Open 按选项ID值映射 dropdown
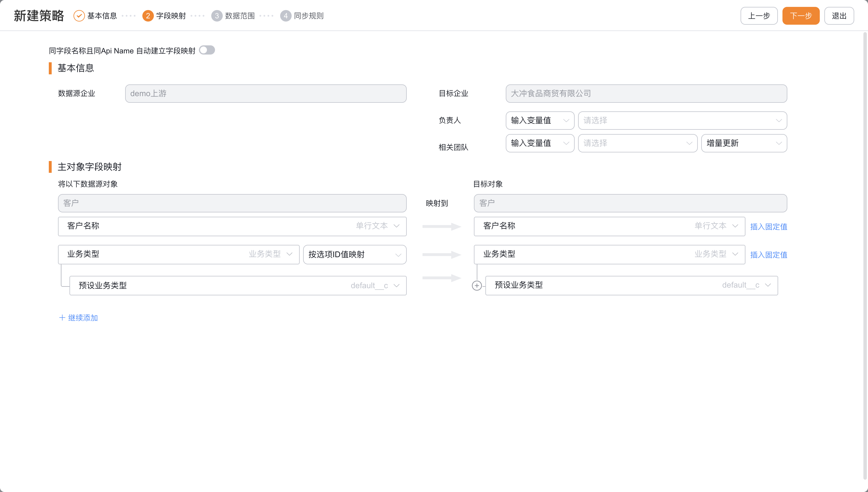The image size is (868, 492). 354,254
